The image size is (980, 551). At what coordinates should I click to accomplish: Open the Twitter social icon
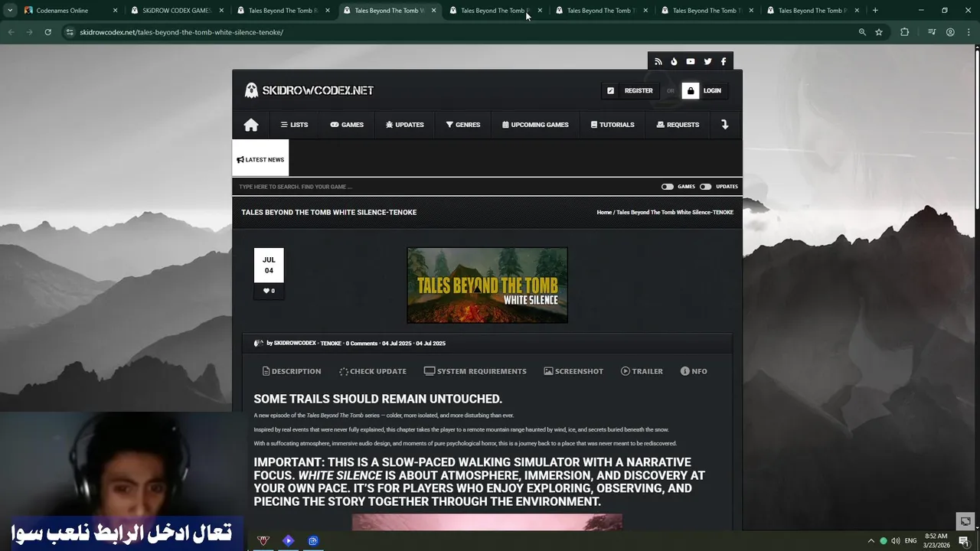[707, 61]
